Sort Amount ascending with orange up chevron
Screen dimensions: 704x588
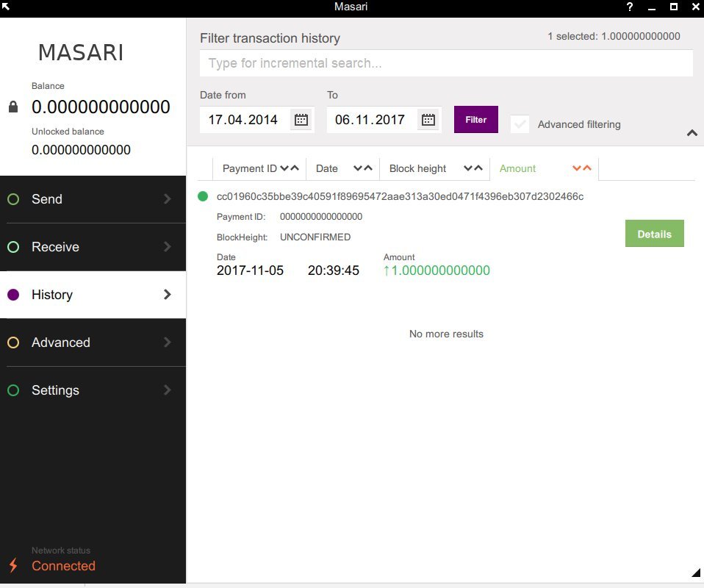(x=587, y=168)
